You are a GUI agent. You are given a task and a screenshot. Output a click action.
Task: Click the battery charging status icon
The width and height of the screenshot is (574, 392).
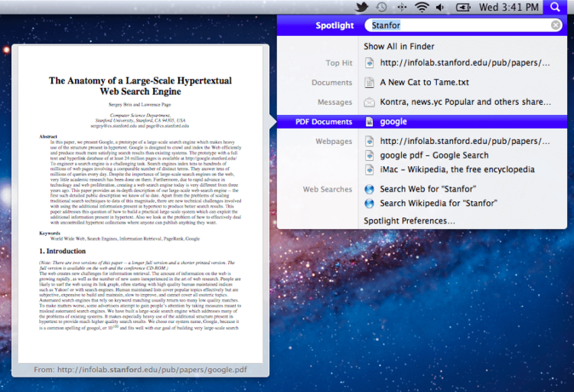(463, 7)
